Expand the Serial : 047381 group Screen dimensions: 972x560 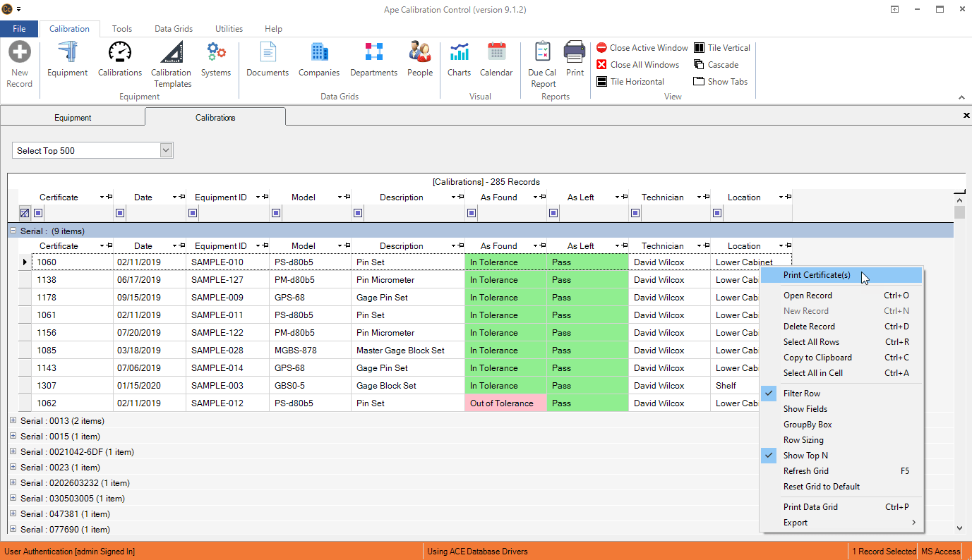tap(13, 513)
